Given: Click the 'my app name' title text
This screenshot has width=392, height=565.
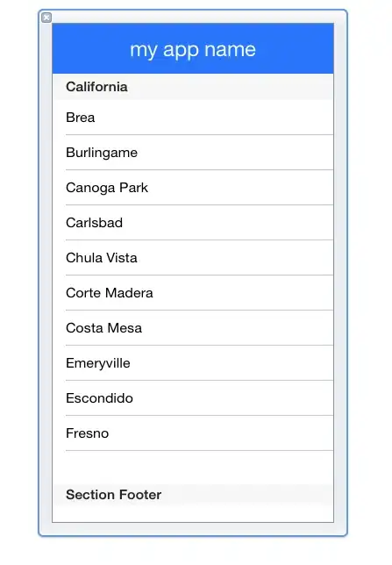Looking at the screenshot, I should [193, 49].
